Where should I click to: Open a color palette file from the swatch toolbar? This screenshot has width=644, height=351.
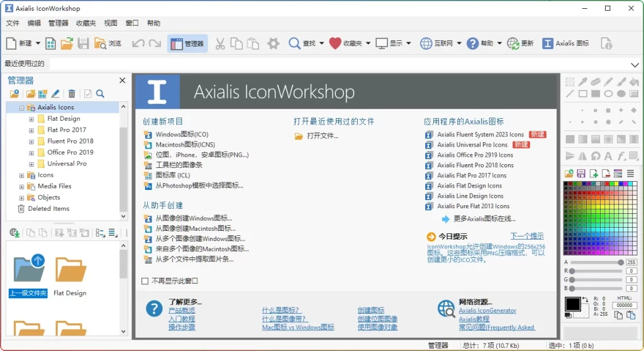pyautogui.click(x=569, y=174)
